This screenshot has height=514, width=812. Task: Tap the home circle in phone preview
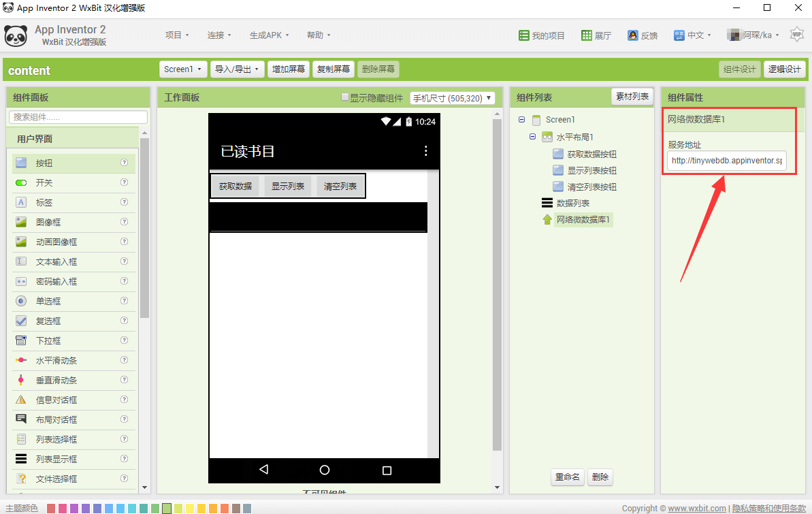325,470
